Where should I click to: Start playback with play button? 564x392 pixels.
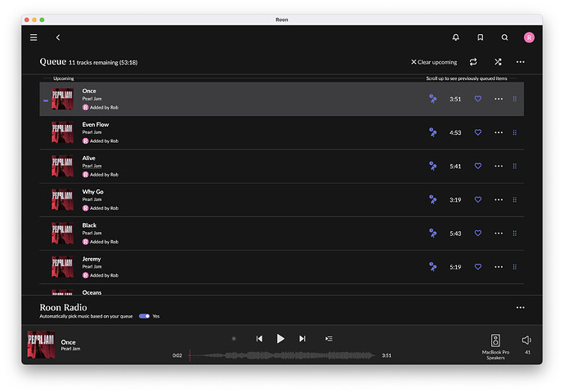coord(280,338)
